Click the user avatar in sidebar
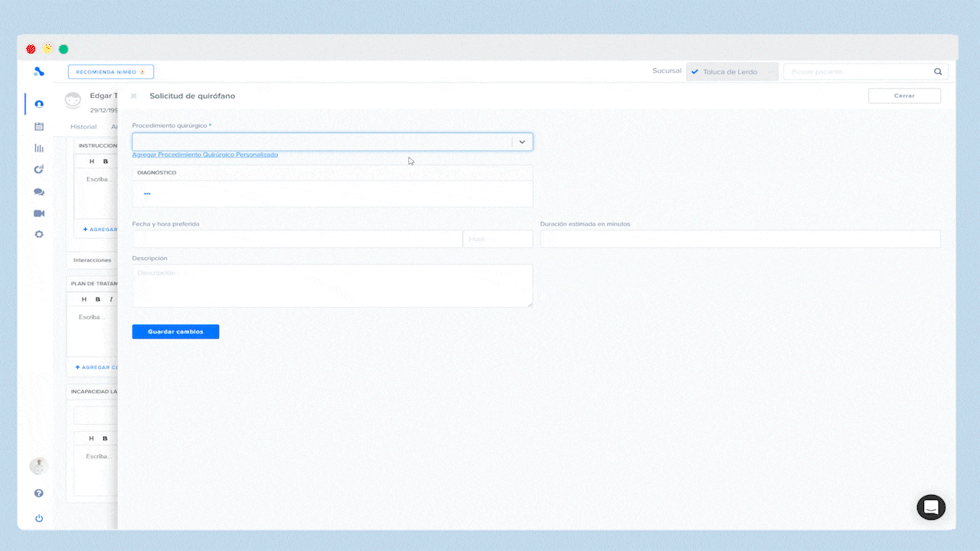This screenshot has height=551, width=980. tap(38, 466)
